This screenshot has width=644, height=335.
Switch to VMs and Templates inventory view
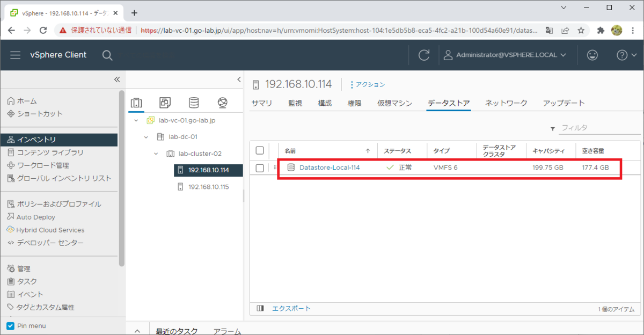165,103
